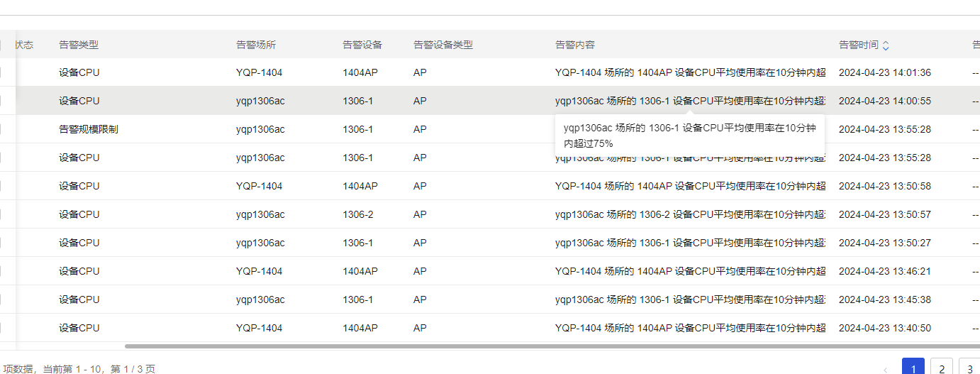The image size is (980, 374).
Task: Click the 告警内容 column header
Action: click(x=575, y=45)
